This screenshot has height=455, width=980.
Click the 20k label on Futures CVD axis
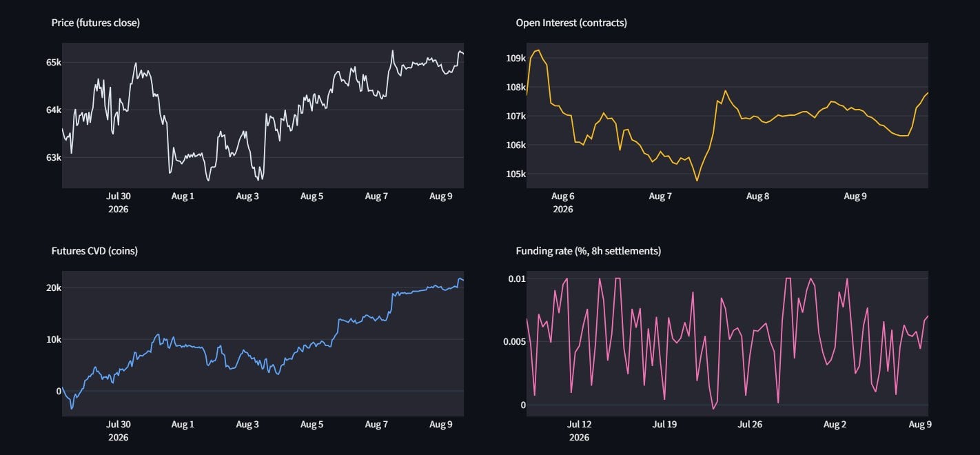pos(54,287)
